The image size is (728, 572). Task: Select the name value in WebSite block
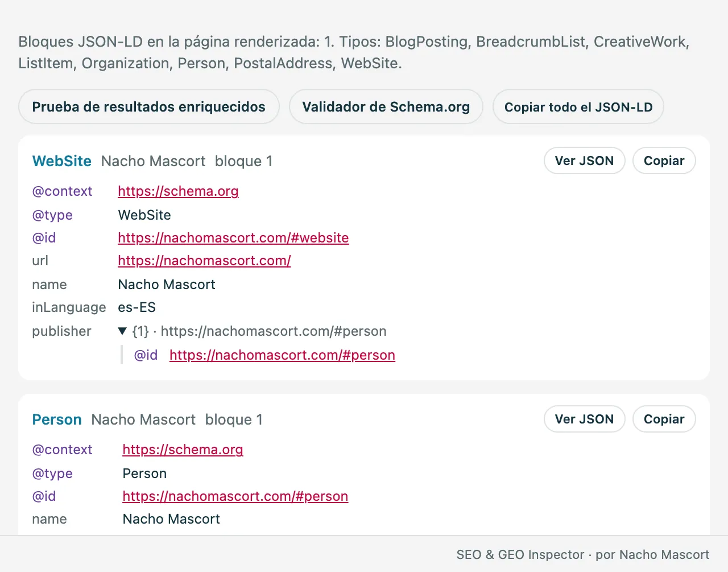167,285
